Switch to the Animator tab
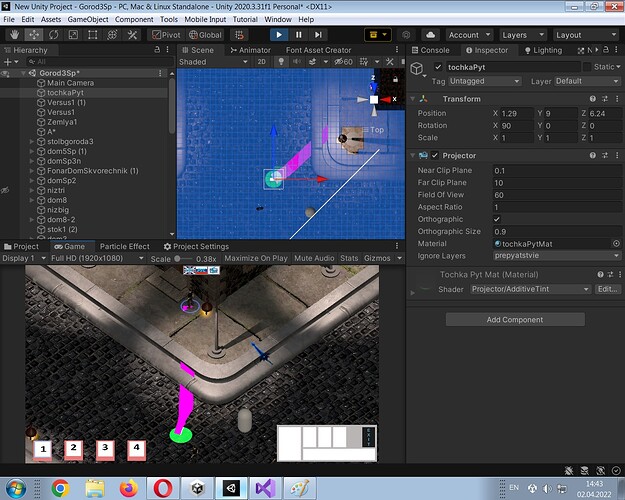This screenshot has height=500, width=625. (x=251, y=50)
